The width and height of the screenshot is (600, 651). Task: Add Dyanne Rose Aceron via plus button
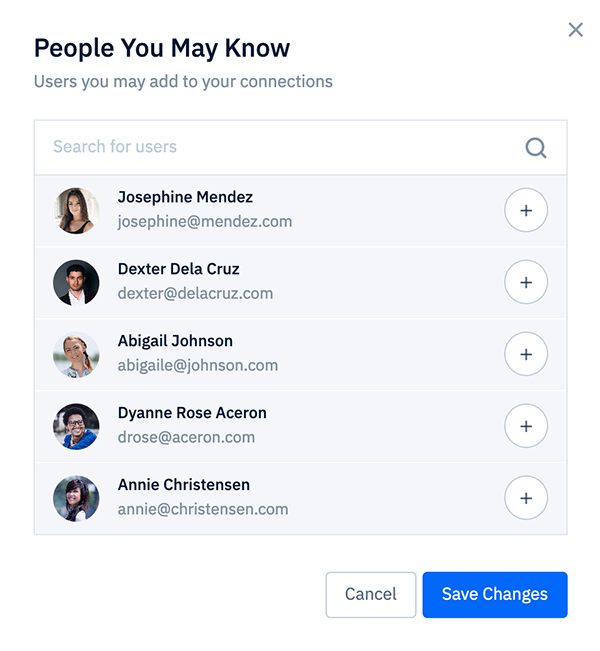point(526,427)
